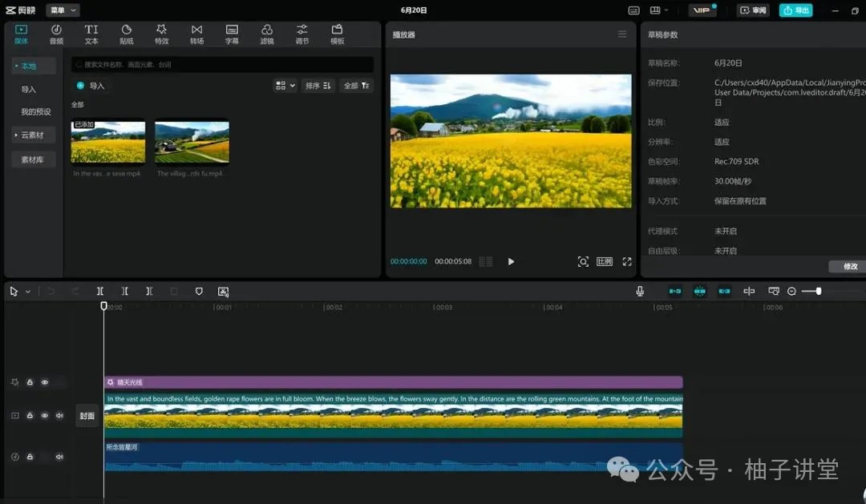Viewport: 866px width, 504px height.
Task: Open the 滤镜 filters panel
Action: coord(267,34)
